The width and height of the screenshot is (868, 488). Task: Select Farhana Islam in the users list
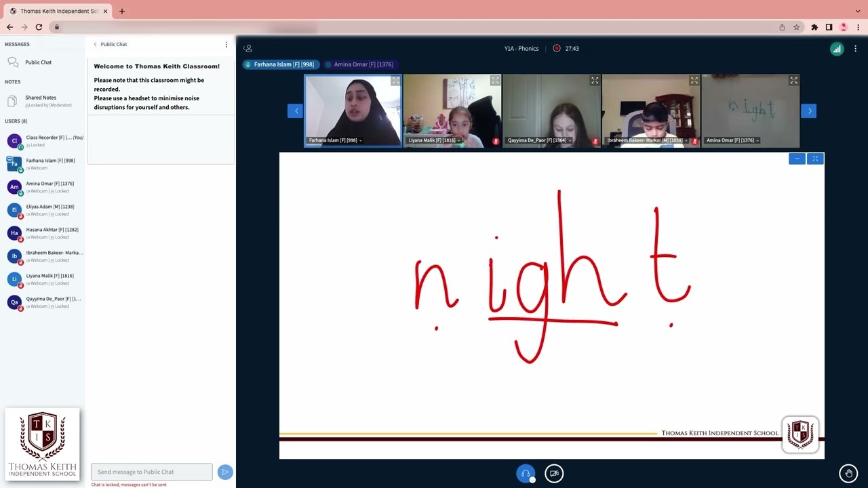44,164
